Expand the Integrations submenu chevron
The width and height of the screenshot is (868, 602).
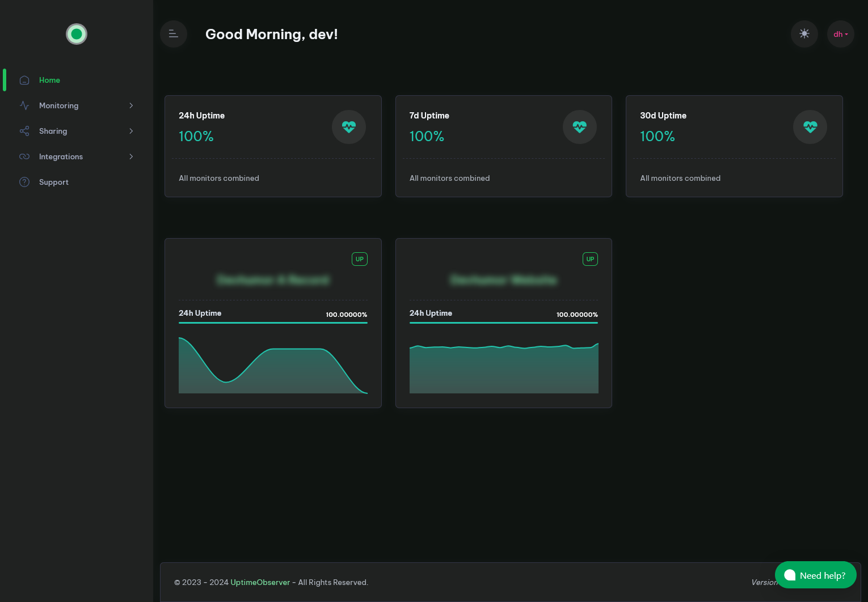[x=131, y=156]
